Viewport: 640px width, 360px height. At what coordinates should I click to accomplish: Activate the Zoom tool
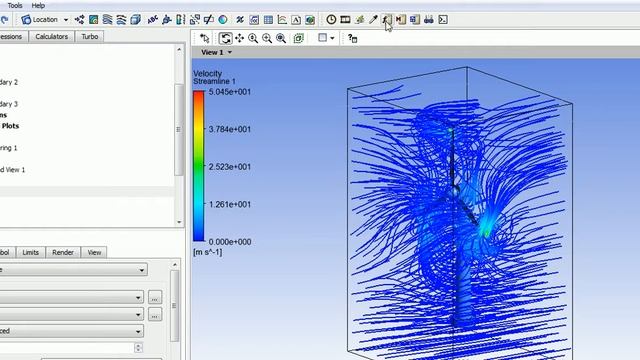pyautogui.click(x=253, y=38)
